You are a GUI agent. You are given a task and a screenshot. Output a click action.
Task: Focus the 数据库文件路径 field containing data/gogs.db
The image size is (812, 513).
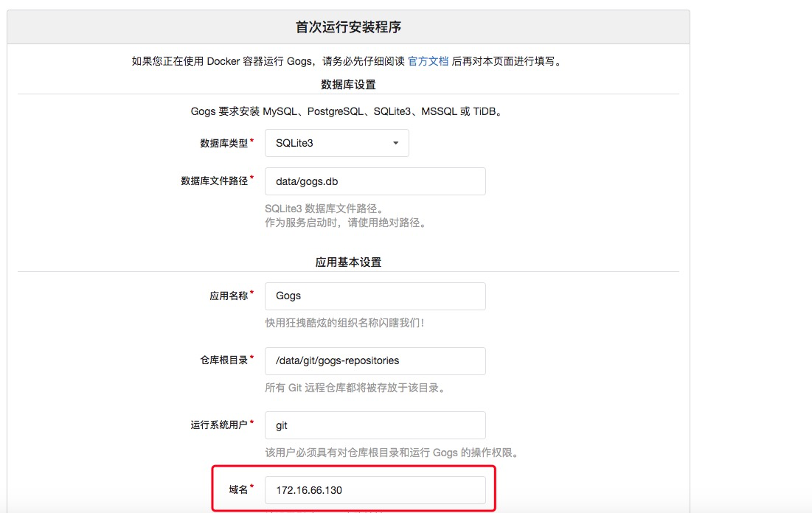(x=375, y=181)
